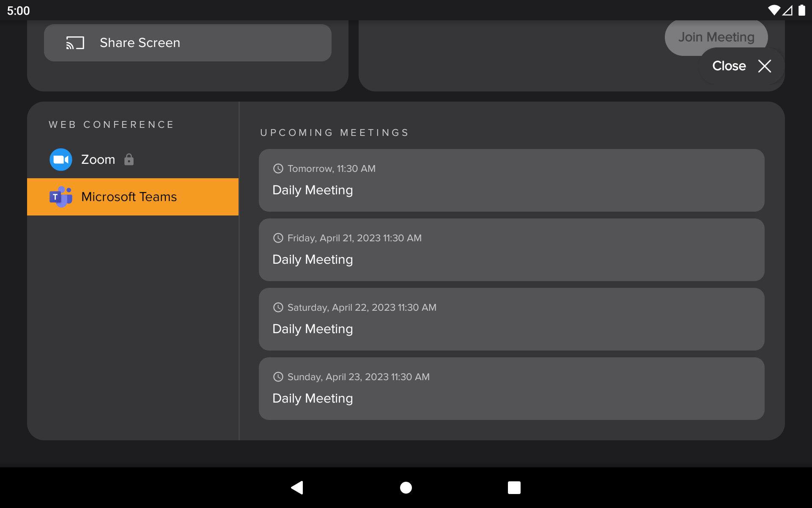812x508 pixels.
Task: Tap the X icon next to Close
Action: 765,66
